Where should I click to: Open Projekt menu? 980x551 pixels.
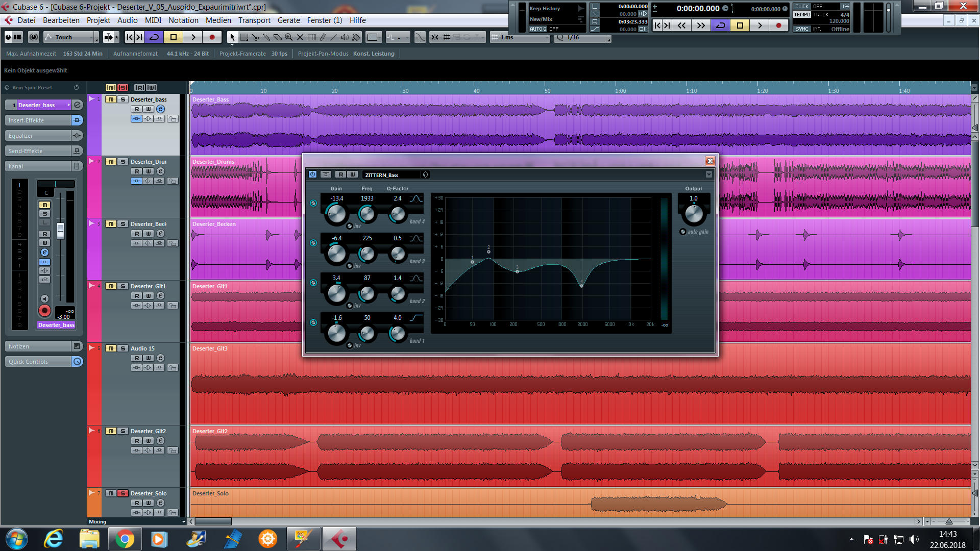99,20
